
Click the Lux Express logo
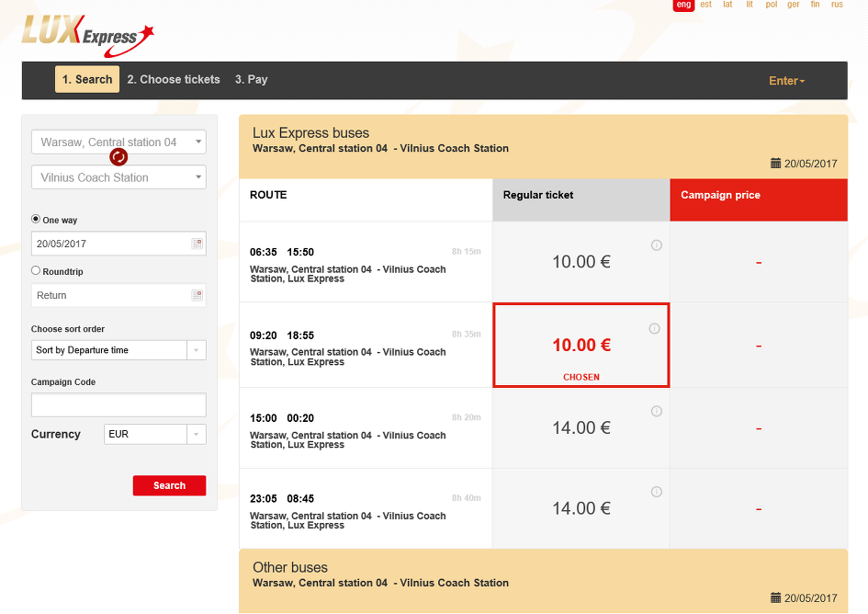coord(88,36)
